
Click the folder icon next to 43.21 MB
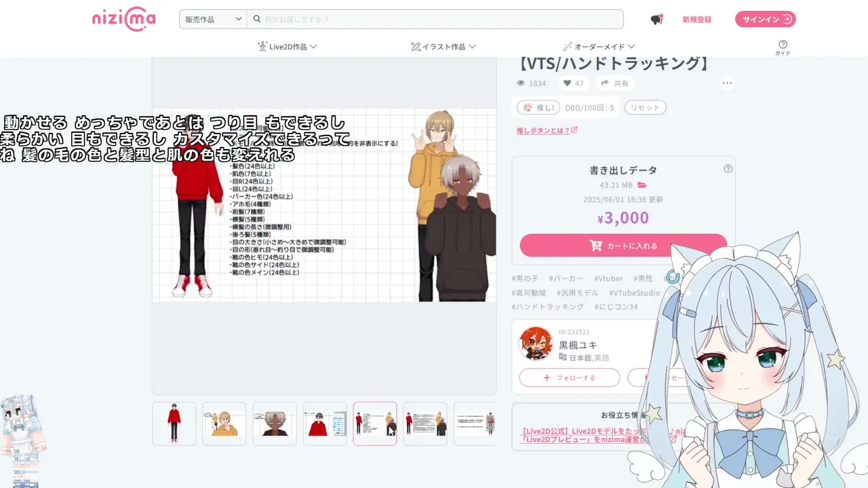(642, 185)
